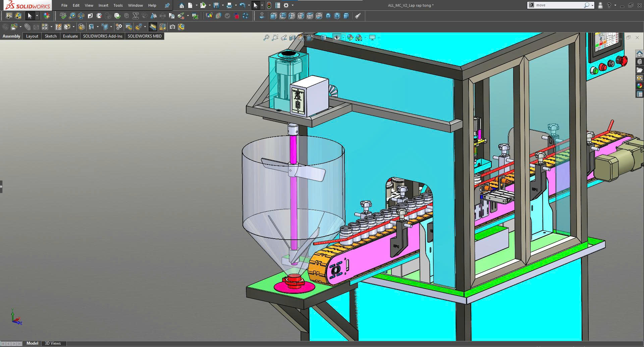Click the Rebuild traffic light icon
The height and width of the screenshot is (347, 644).
click(269, 5)
